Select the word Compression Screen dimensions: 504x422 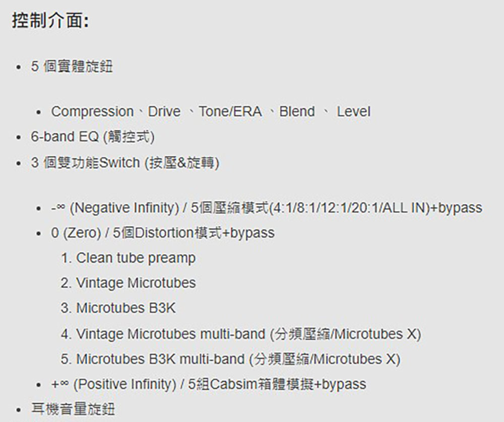pos(92,112)
